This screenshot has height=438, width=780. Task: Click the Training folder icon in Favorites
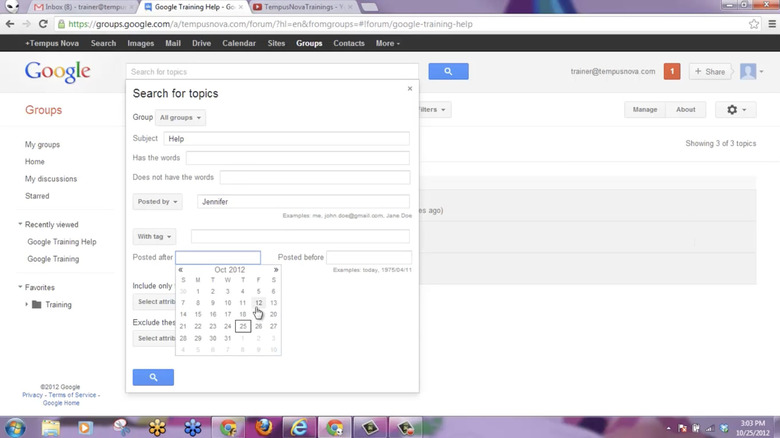pos(36,305)
